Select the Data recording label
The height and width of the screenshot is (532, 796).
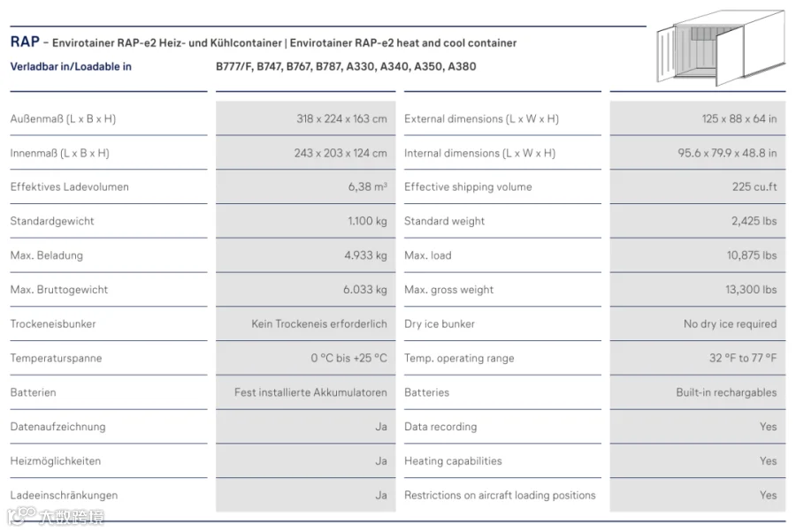[440, 427]
